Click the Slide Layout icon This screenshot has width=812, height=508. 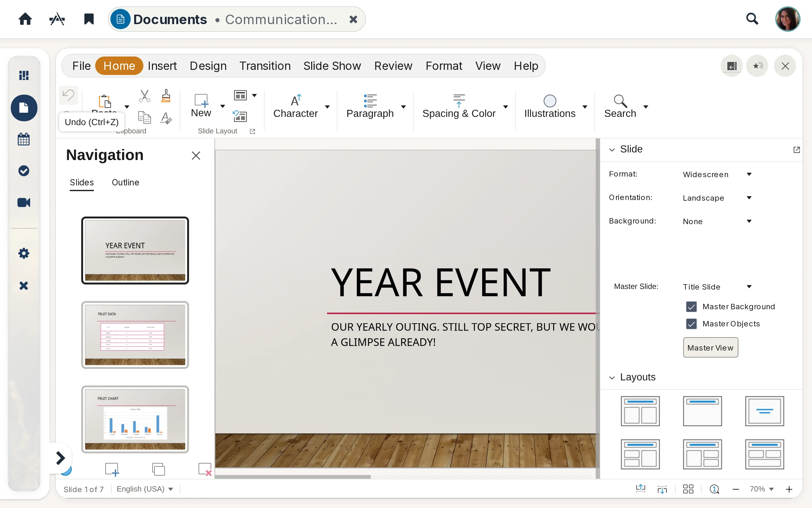pyautogui.click(x=240, y=96)
